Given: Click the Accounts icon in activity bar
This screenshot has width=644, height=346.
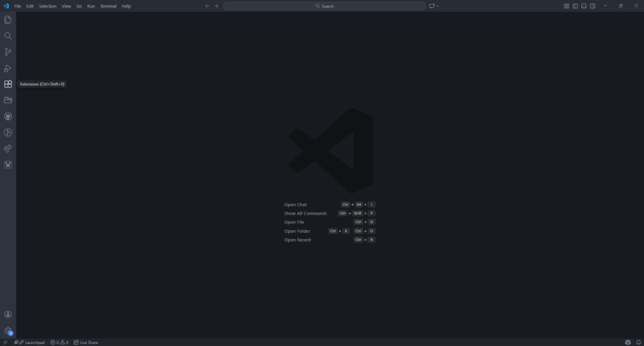Looking at the screenshot, I should [x=8, y=314].
